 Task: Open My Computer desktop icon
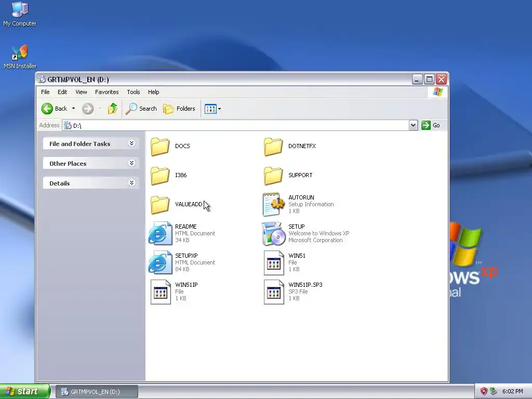click(20, 14)
